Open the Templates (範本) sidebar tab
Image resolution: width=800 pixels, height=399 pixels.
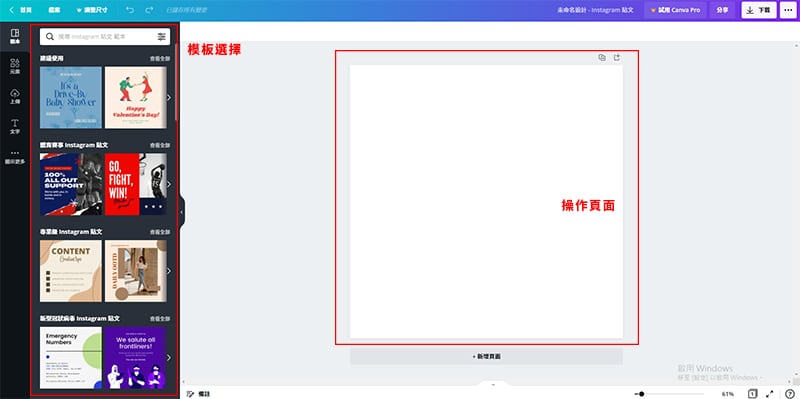[x=15, y=36]
